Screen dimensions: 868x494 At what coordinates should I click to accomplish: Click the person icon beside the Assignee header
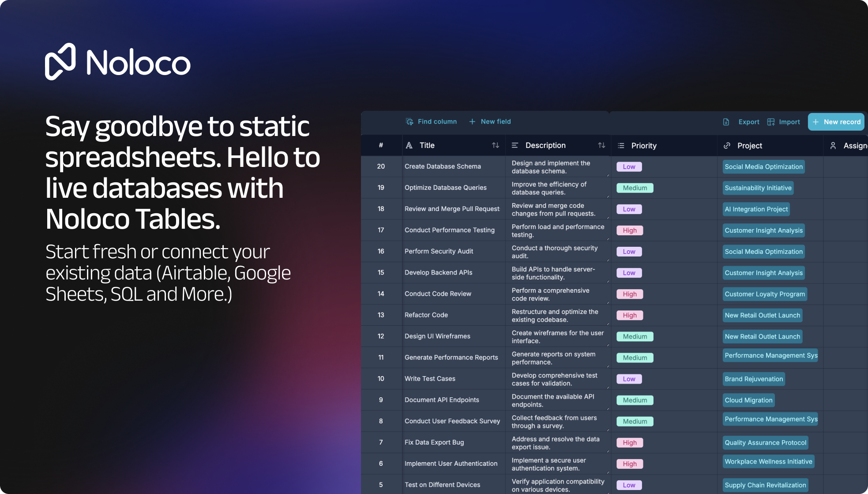point(833,145)
